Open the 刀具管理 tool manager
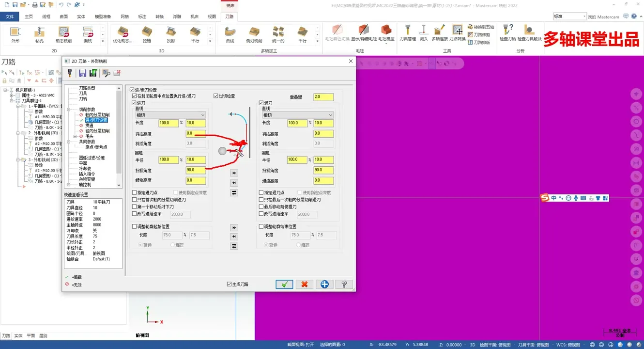644x349 pixels. [408, 30]
